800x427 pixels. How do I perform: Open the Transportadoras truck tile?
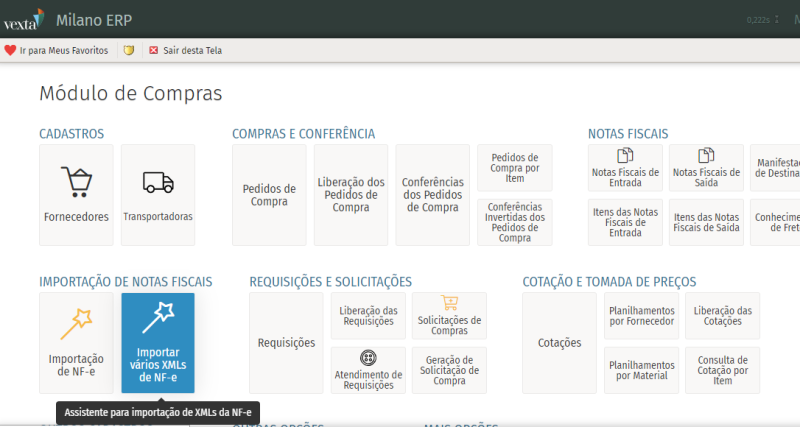tap(158, 195)
